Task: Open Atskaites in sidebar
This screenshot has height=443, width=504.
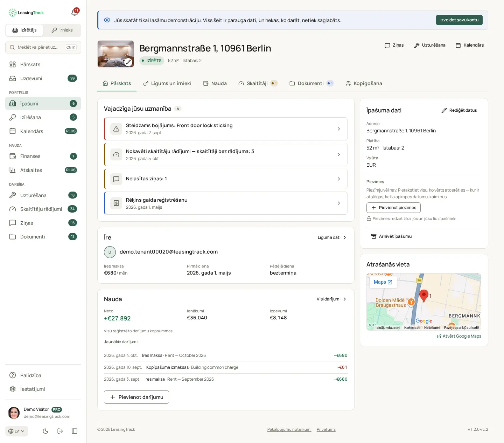Action: pos(43,170)
